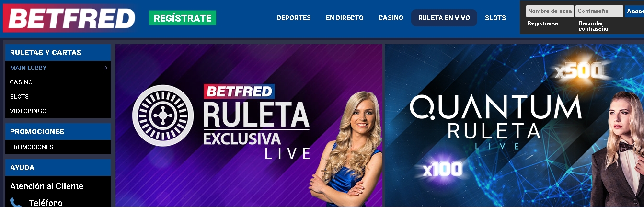Focus the Nombre de usuario field

click(x=550, y=11)
